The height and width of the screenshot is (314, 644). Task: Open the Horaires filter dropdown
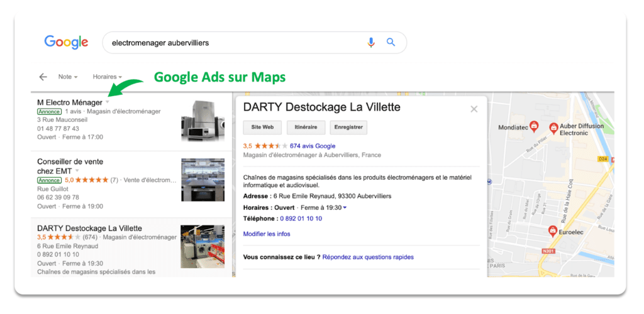[107, 77]
